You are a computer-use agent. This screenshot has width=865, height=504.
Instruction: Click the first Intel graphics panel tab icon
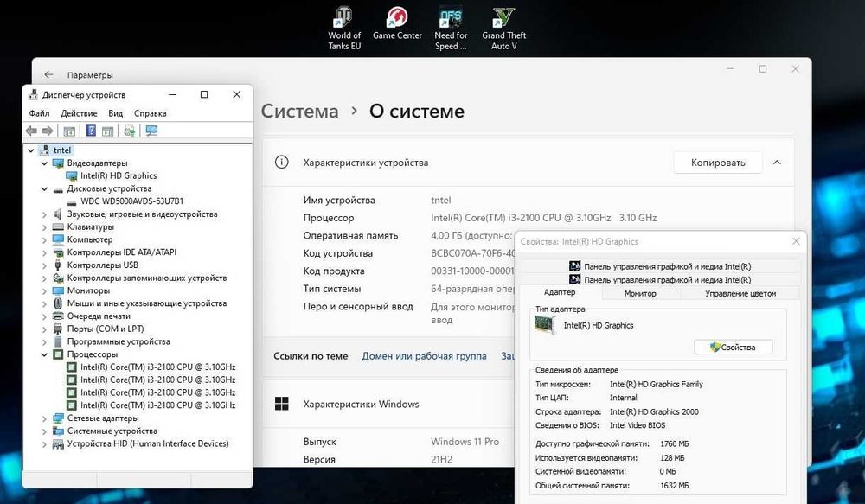pyautogui.click(x=574, y=266)
